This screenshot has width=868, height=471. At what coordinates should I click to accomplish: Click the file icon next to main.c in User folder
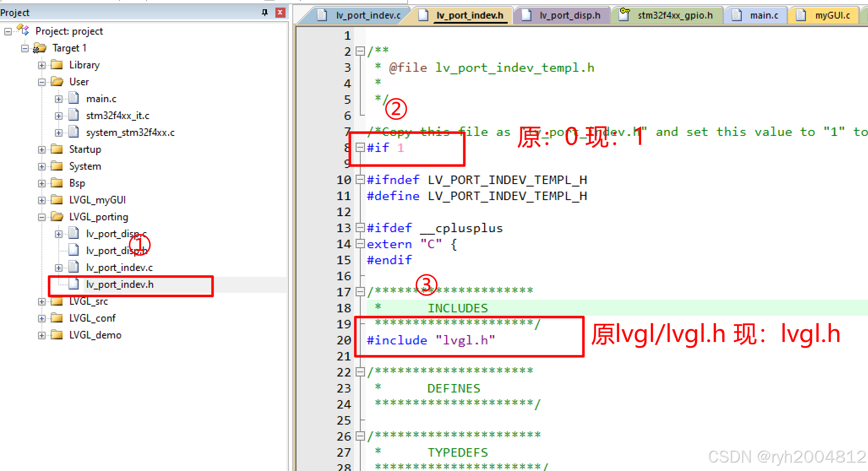[x=73, y=98]
